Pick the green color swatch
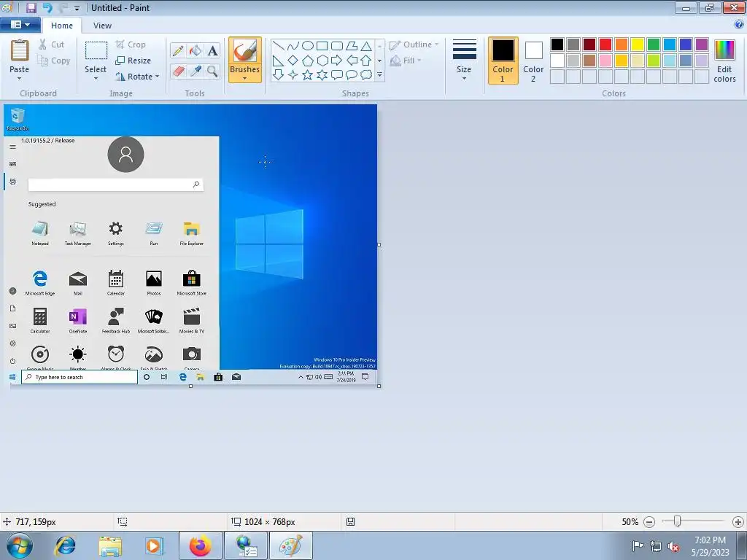The width and height of the screenshot is (747, 560). tap(654, 44)
